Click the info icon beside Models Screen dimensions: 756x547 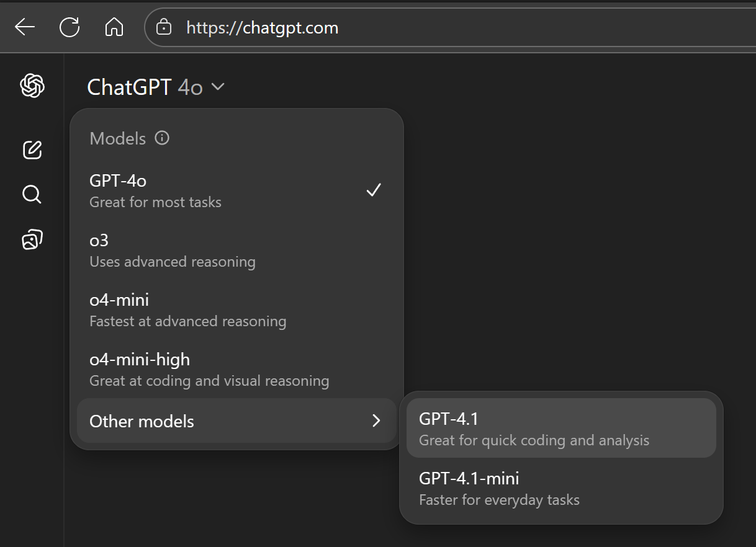click(162, 138)
